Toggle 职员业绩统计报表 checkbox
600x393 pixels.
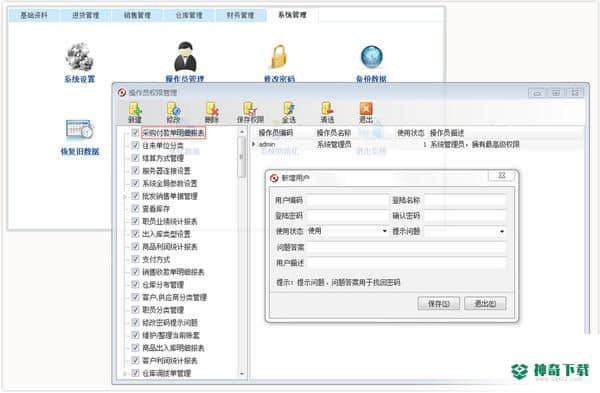[x=135, y=221]
